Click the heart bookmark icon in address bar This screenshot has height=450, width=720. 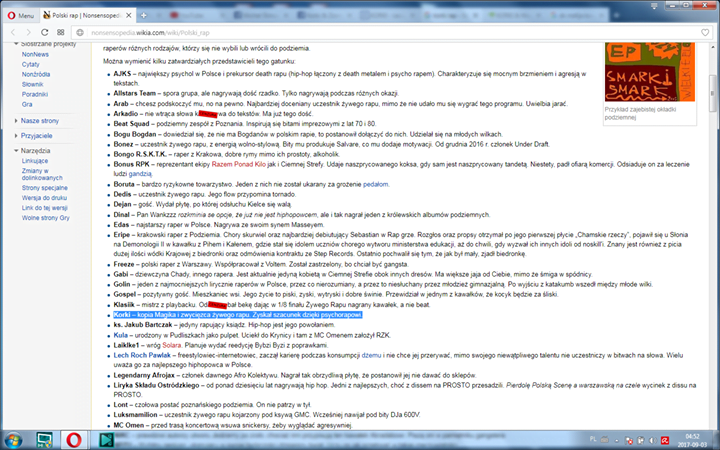[706, 33]
